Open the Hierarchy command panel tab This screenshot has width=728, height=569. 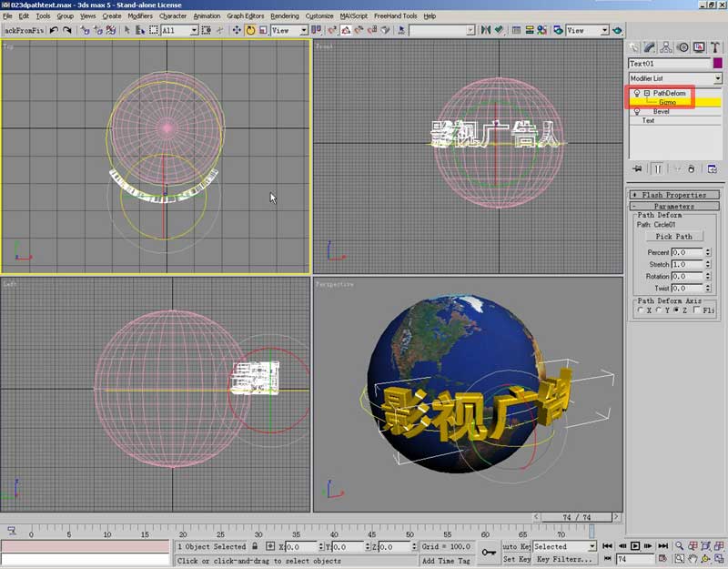tap(666, 47)
